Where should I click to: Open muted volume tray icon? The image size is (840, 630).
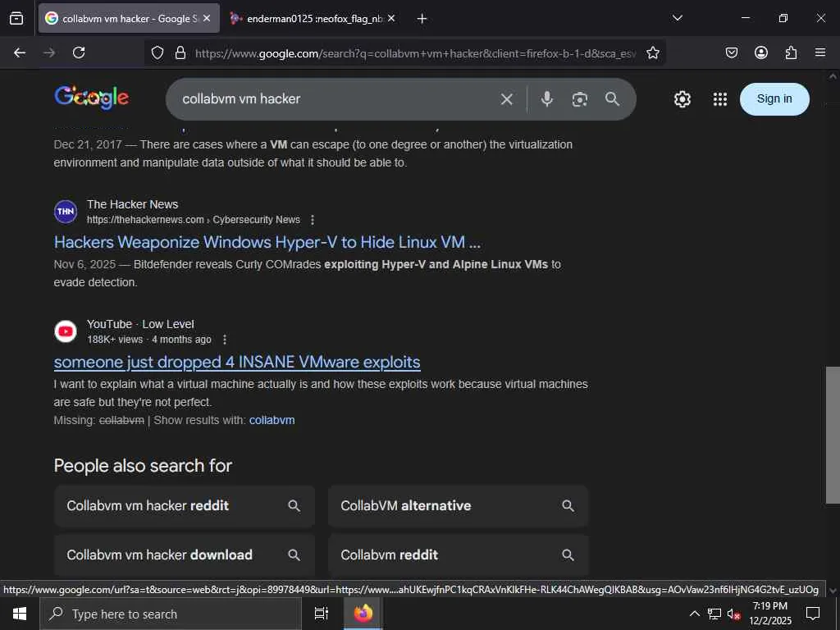(734, 614)
